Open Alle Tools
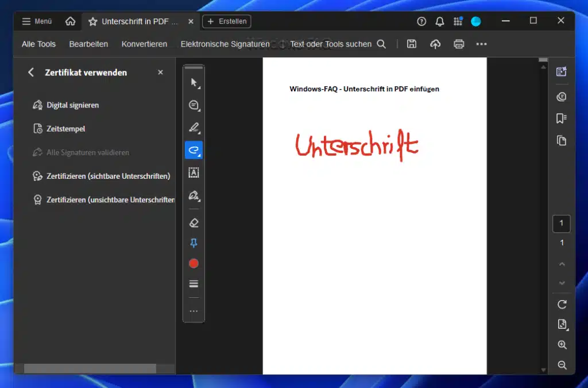 38,44
